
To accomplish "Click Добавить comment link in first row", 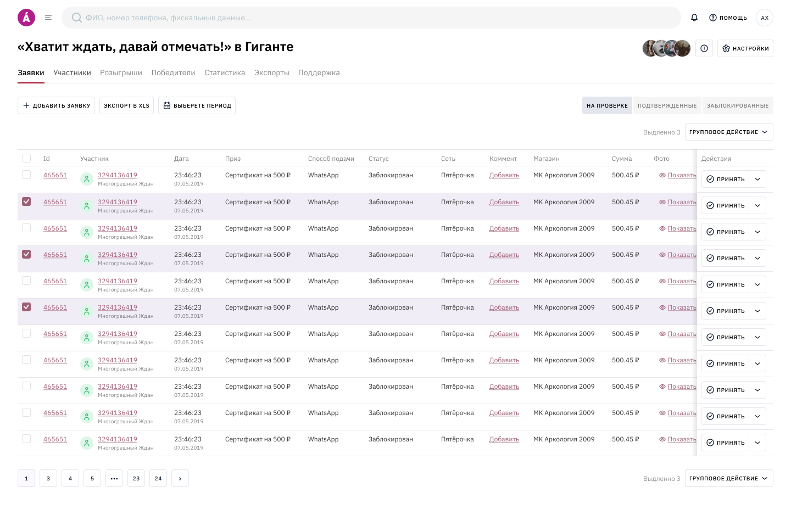I will (x=504, y=175).
